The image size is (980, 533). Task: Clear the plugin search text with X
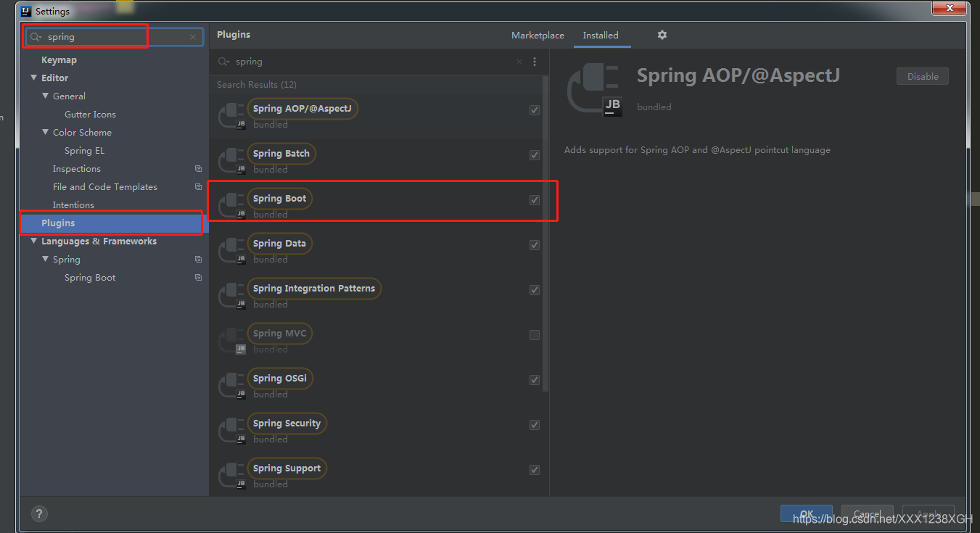pos(519,62)
